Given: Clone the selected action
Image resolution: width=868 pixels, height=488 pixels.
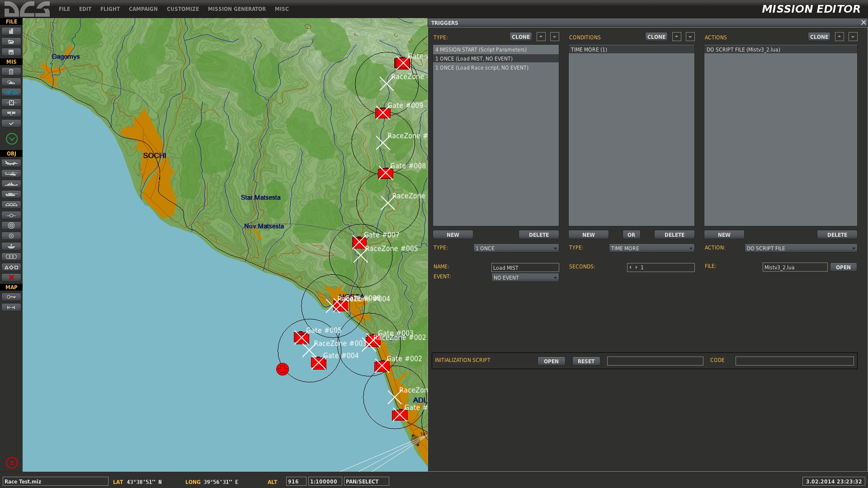Looking at the screenshot, I should point(819,37).
